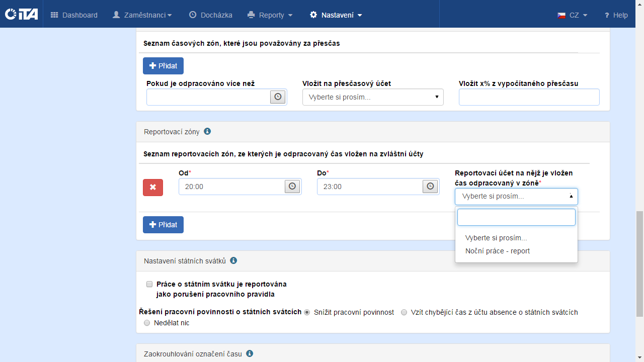Open Vložit na přesčasový účet dropdown
This screenshot has height=362, width=644.
[373, 97]
